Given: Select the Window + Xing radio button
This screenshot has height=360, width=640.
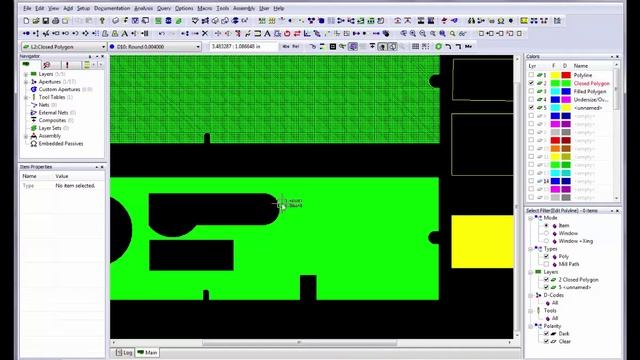Looking at the screenshot, I should click(x=546, y=241).
